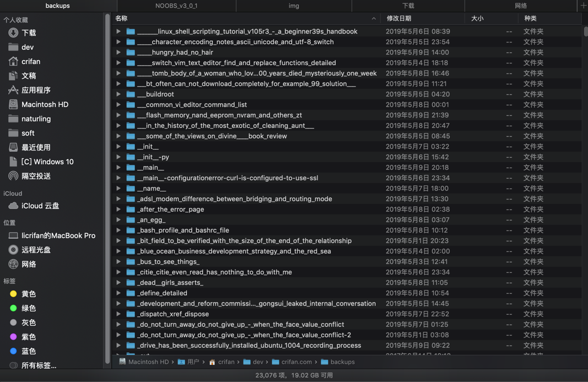Image resolution: width=588 pixels, height=382 pixels.
Task: Select __flash_memory_nand_eeprom_nvram_and_others_zt row
Action: [347, 115]
